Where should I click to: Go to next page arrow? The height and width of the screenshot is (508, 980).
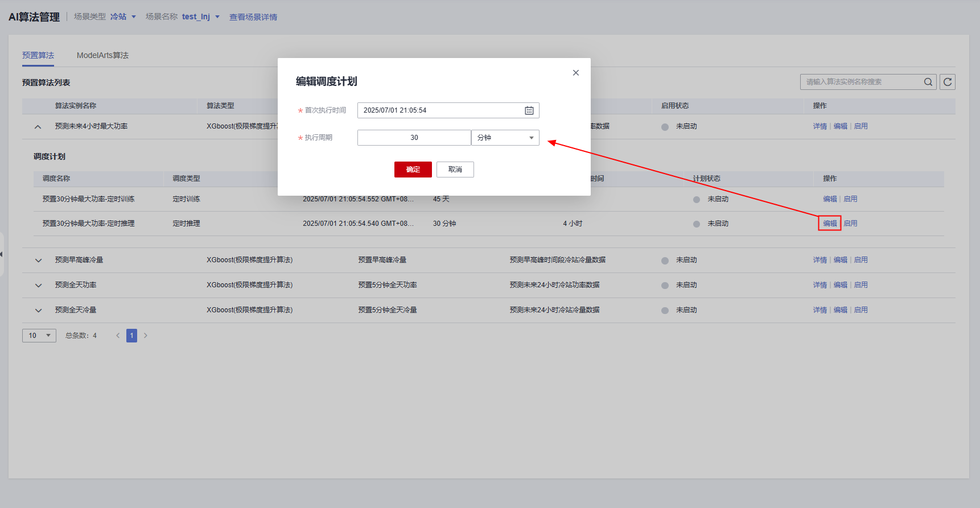(146, 336)
